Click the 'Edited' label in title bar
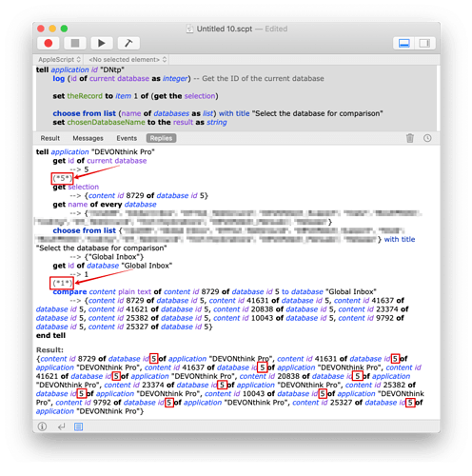472x476 pixels. click(276, 29)
